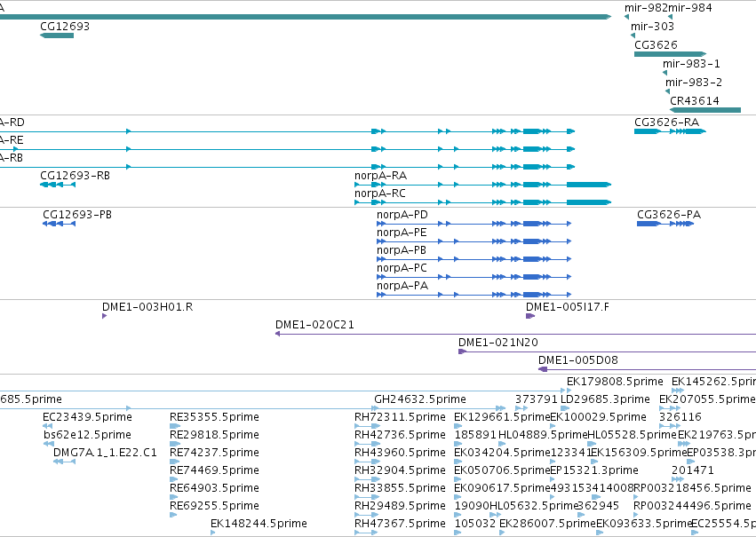Open EK090617.5prime EST label
Image resolution: width=756 pixels, height=537 pixels.
pyautogui.click(x=502, y=488)
